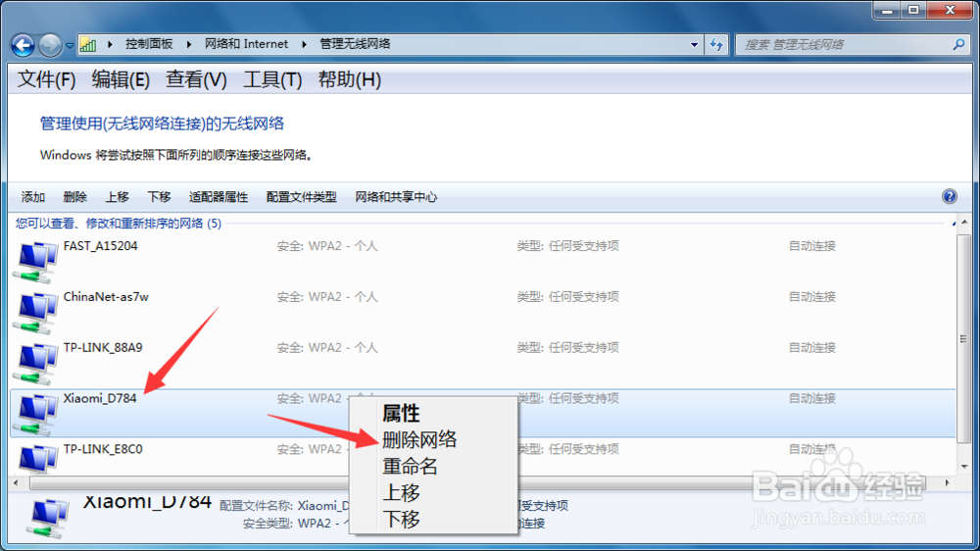
Task: Click the horizontal scrollbar left arrow
Action: pyautogui.click(x=17, y=482)
